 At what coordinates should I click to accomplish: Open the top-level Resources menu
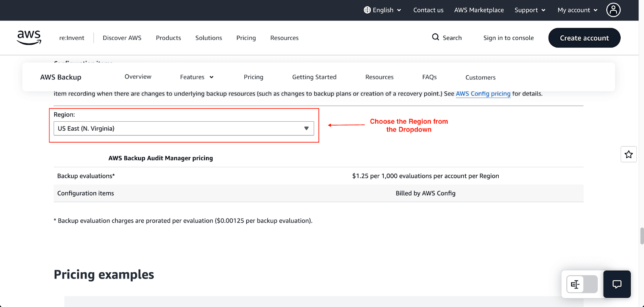284,38
